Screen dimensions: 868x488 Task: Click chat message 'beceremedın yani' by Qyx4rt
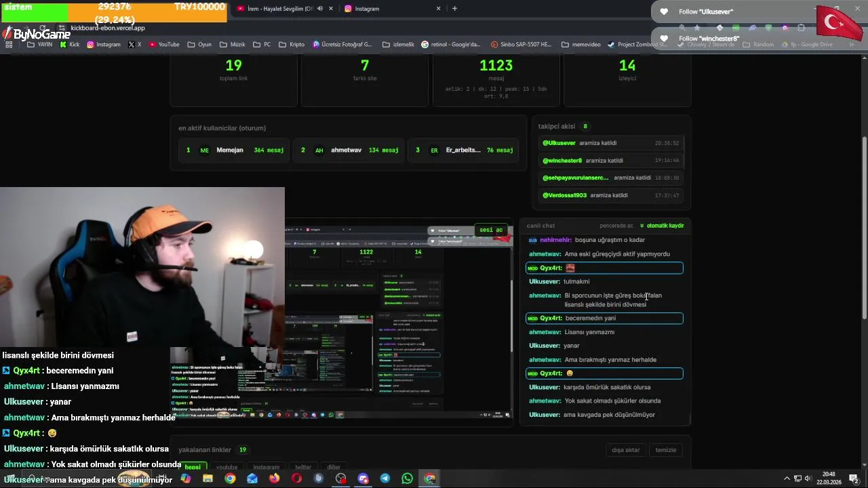[x=604, y=319]
